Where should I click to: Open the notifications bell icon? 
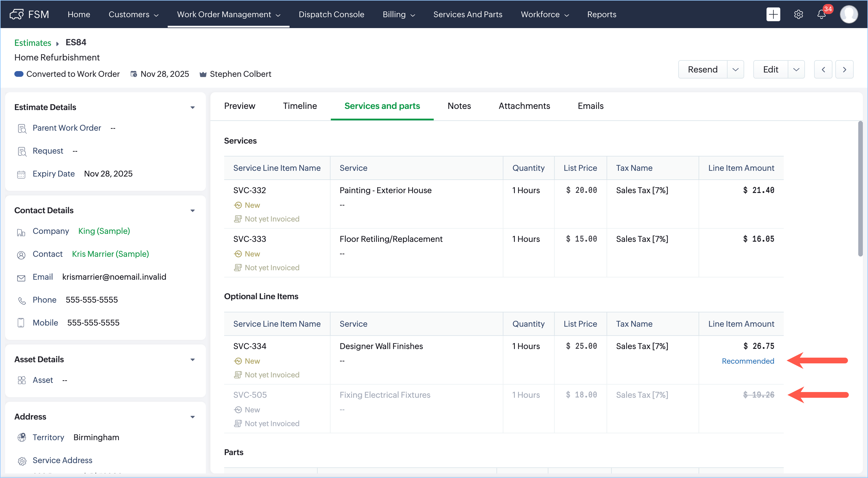point(821,15)
